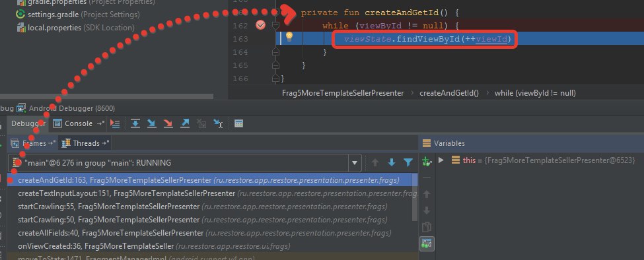Switch to the Console tab

click(x=79, y=123)
